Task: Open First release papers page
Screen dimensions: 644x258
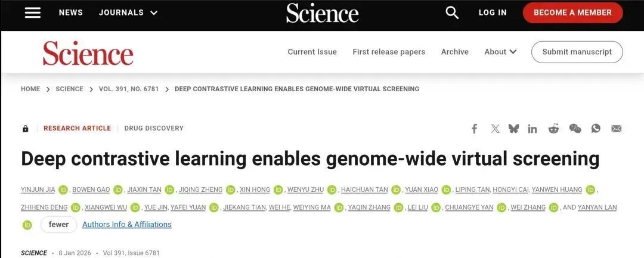Action: tap(389, 52)
